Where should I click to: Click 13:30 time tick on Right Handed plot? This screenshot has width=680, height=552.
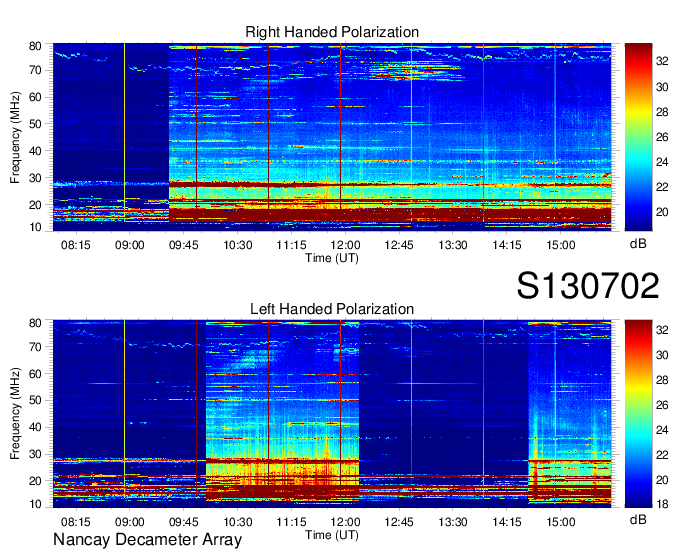point(453,245)
